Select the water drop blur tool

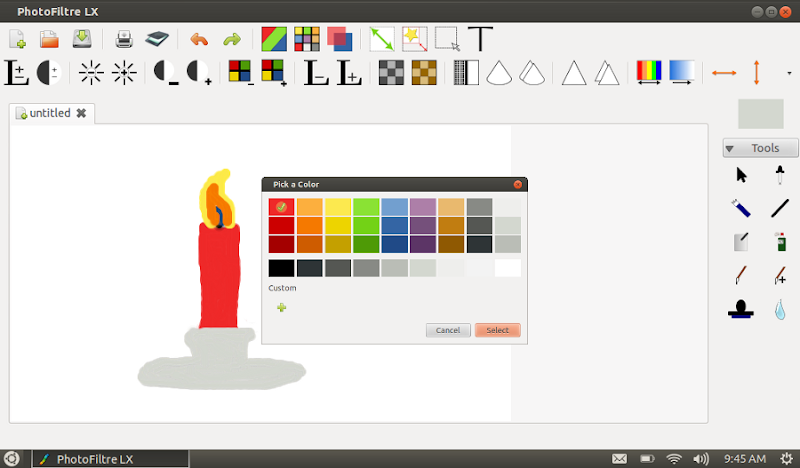[780, 309]
